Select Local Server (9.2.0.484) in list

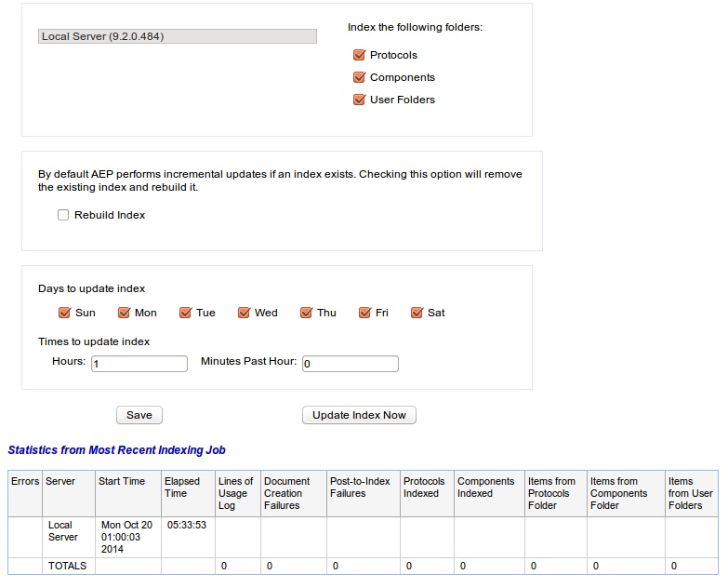(178, 37)
